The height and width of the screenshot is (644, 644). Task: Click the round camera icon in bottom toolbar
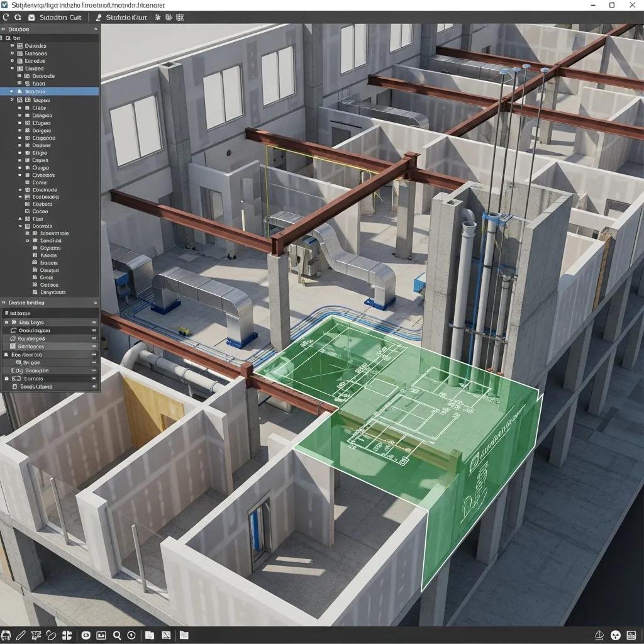click(x=86, y=635)
